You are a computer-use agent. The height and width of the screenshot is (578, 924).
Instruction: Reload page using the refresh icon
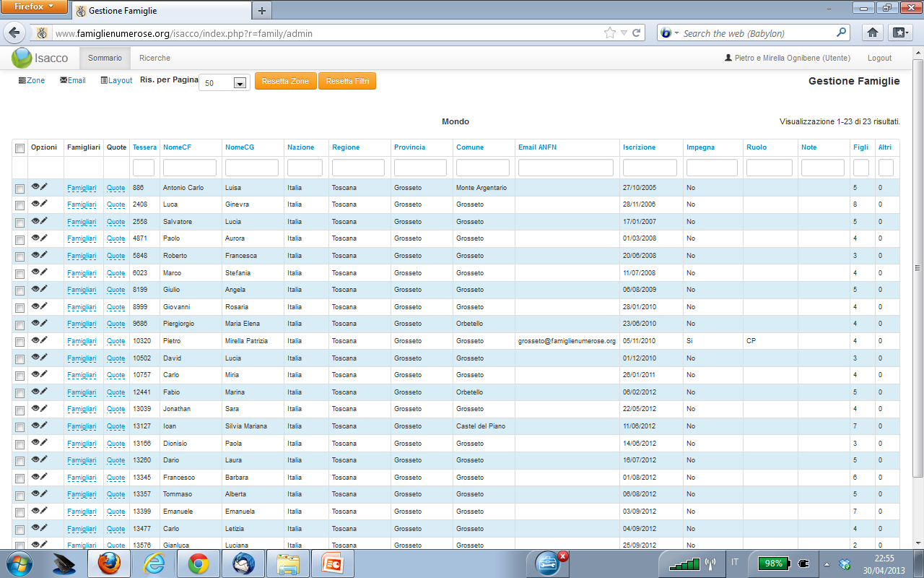click(637, 33)
